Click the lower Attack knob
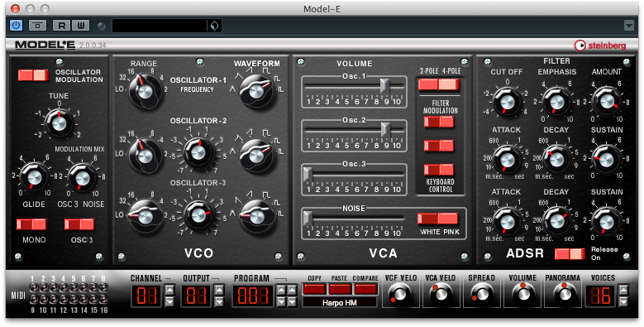 [x=507, y=222]
